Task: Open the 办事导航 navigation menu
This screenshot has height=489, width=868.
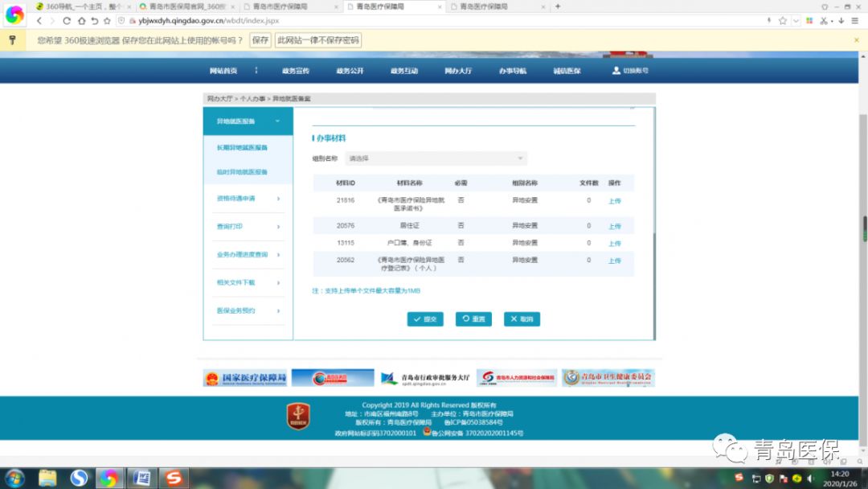Action: coord(512,71)
